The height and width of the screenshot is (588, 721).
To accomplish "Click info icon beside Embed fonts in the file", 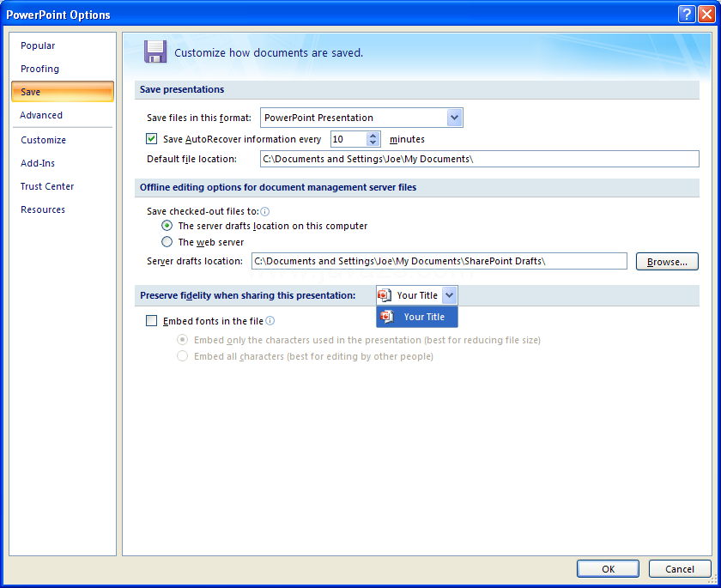I will click(270, 321).
